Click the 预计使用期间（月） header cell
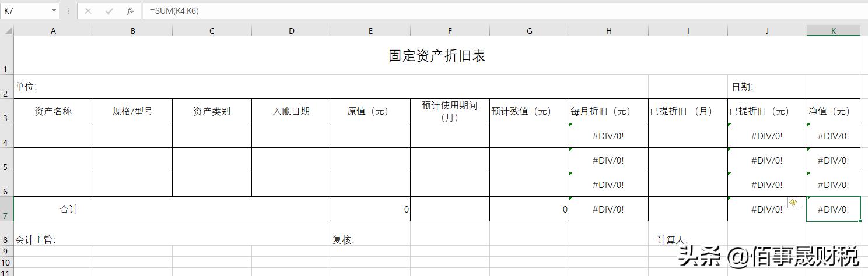The height and width of the screenshot is (276, 868). (450, 111)
